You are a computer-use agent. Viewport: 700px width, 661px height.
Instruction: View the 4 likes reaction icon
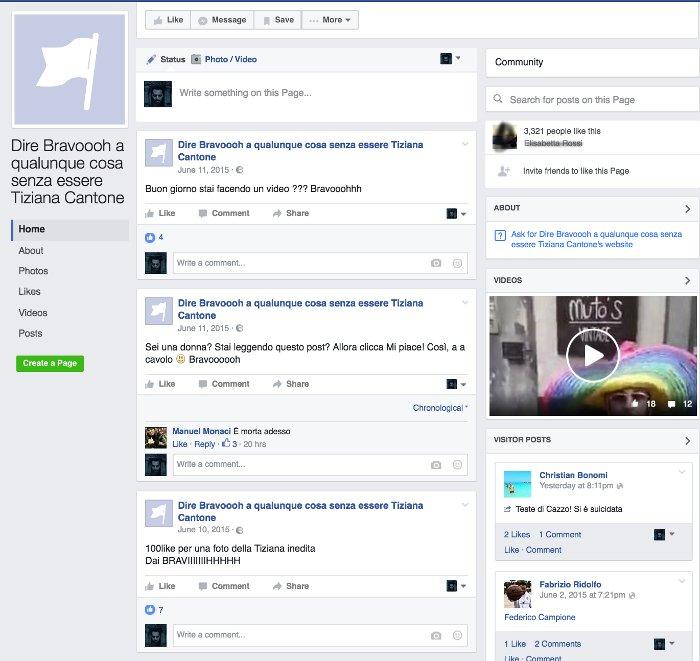click(x=150, y=237)
